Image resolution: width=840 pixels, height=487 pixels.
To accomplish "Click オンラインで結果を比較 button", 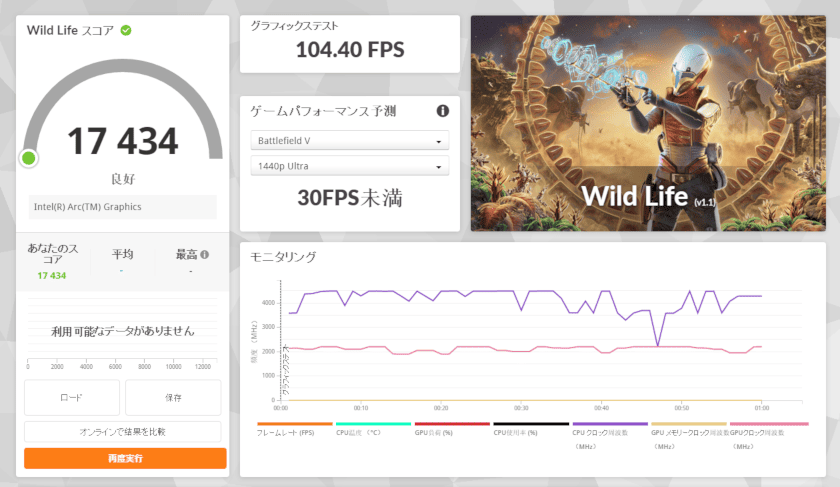I will tap(123, 432).
